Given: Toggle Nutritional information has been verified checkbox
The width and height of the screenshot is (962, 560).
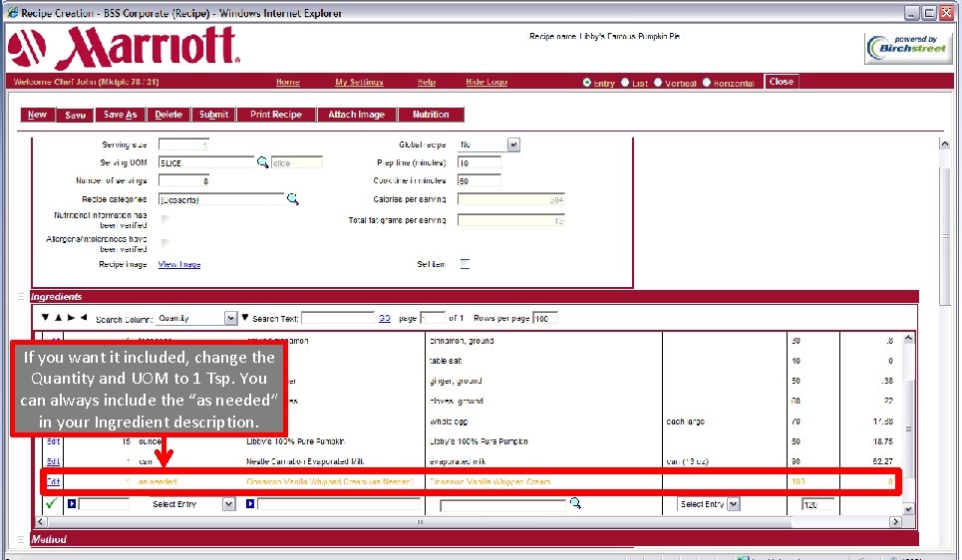Looking at the screenshot, I should coord(165,219).
